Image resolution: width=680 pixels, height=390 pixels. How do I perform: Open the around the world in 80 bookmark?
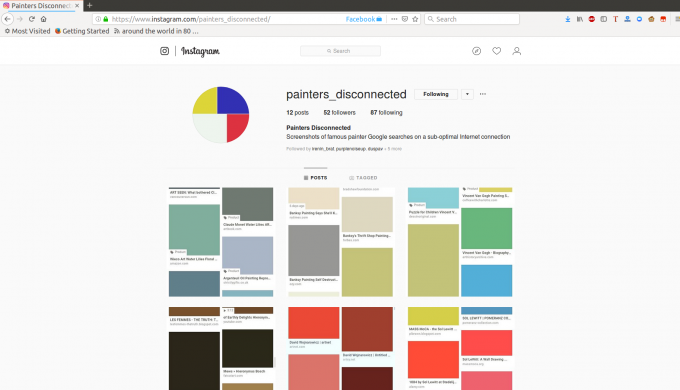[x=156, y=31]
